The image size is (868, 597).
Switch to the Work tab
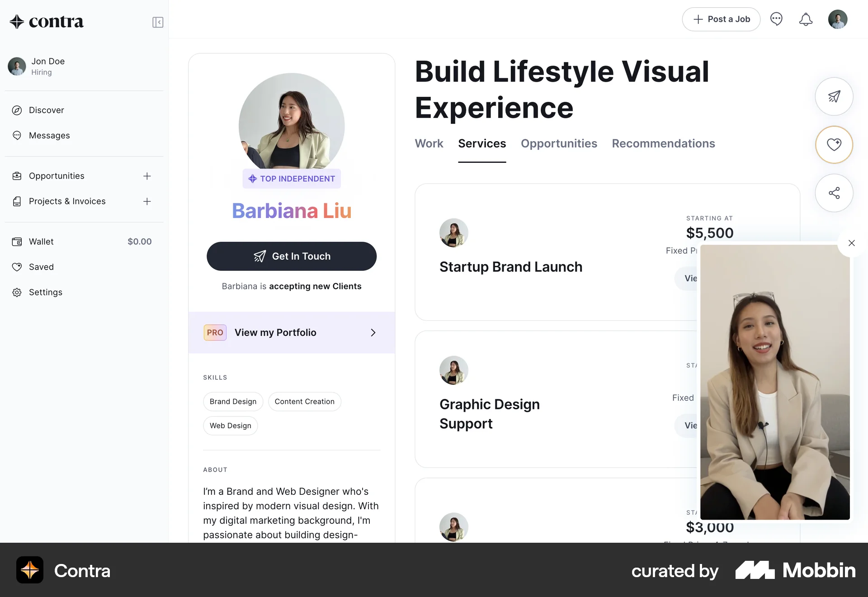pos(429,143)
